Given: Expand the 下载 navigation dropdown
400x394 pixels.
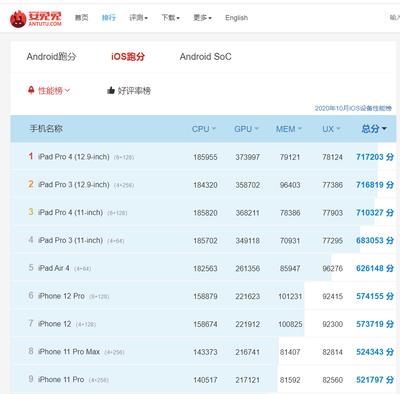Looking at the screenshot, I should (170, 18).
